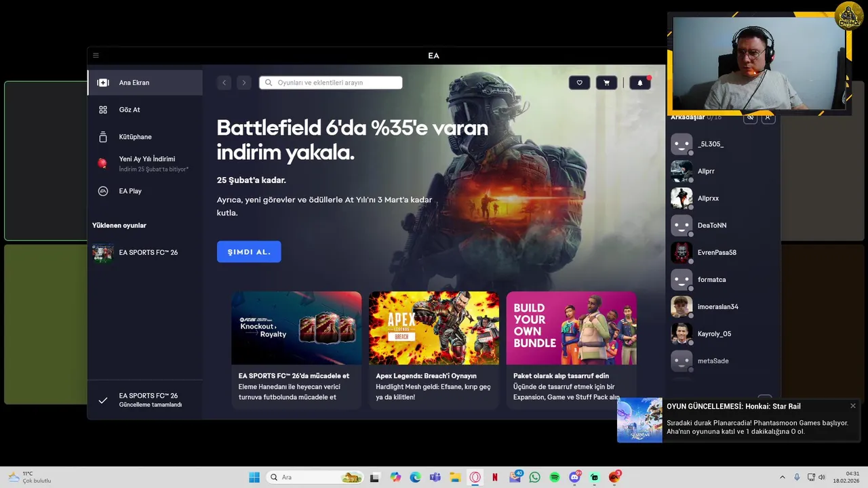Open 'EA SPORTS FC 26'da mücadele et' link
Screen dimensions: 868x488
pyautogui.click(x=294, y=375)
